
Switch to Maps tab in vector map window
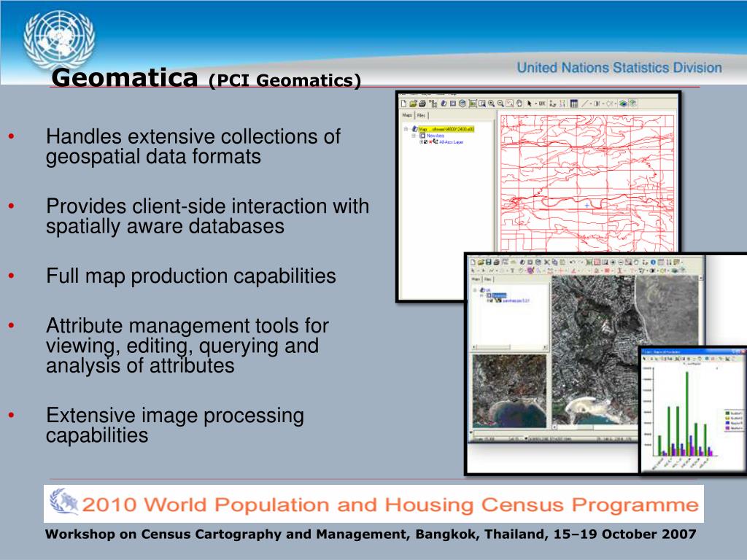tap(407, 114)
